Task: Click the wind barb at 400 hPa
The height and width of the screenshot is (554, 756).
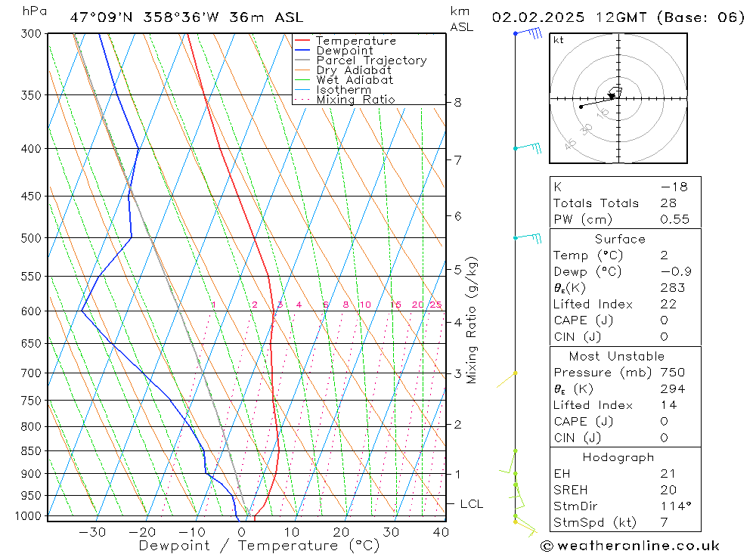Action: coord(528,147)
